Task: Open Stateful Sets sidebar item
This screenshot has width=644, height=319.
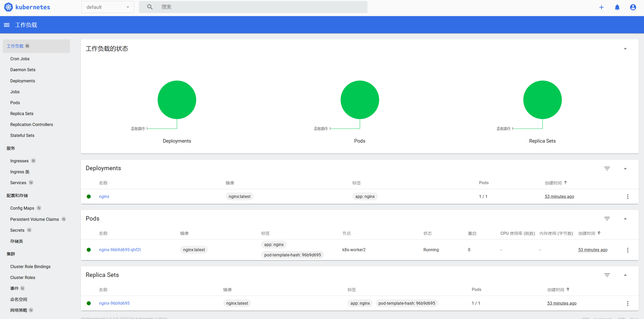Action: [x=22, y=135]
